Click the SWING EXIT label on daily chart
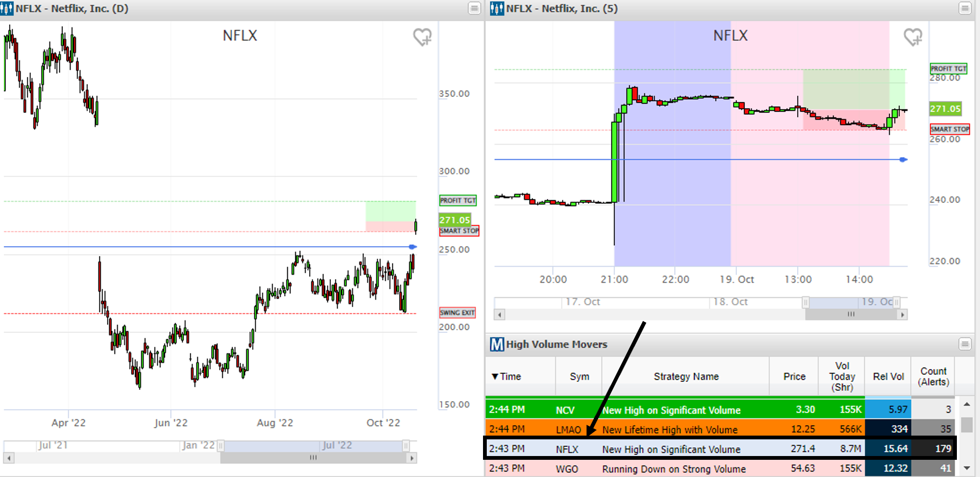This screenshot has height=477, width=980. pos(458,312)
